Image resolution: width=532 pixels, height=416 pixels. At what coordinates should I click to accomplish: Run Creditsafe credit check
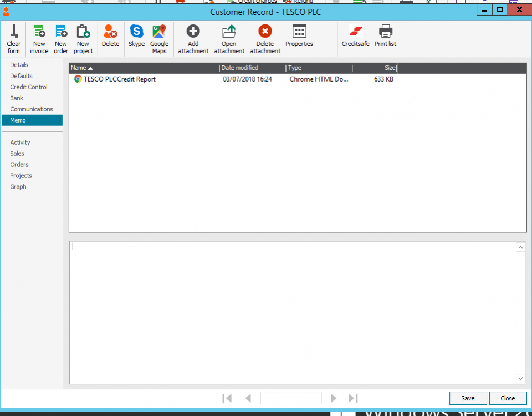point(355,35)
